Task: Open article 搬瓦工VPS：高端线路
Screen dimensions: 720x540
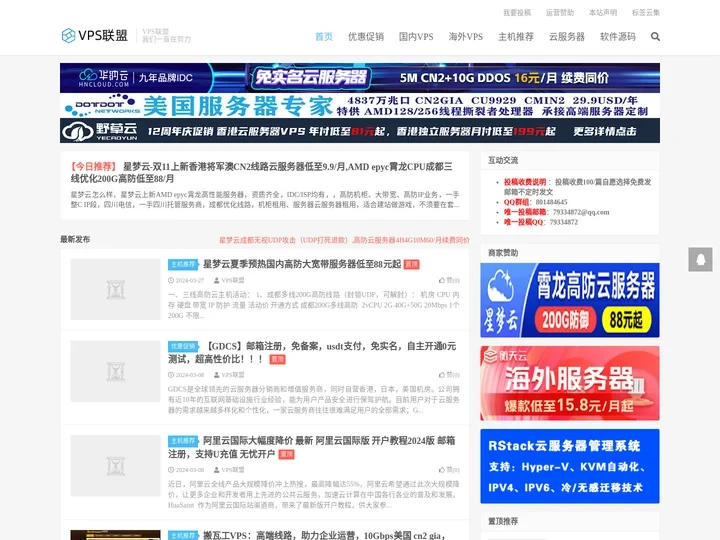Action: (324, 535)
